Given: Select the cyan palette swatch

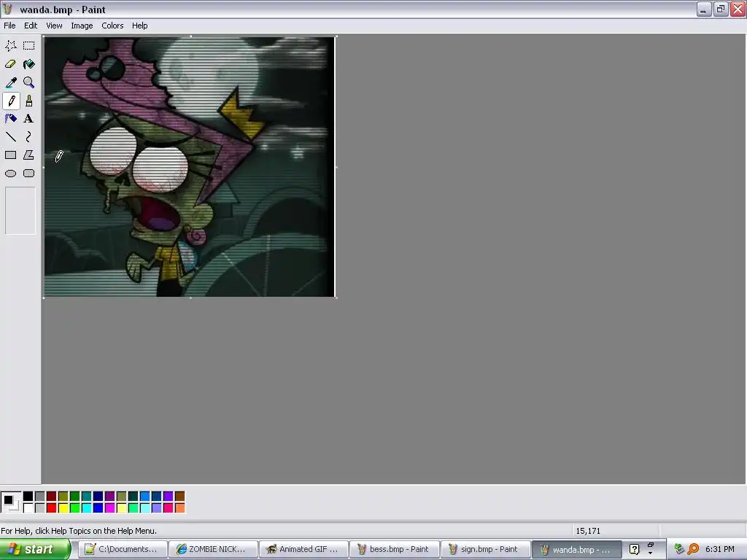Looking at the screenshot, I should [87, 508].
